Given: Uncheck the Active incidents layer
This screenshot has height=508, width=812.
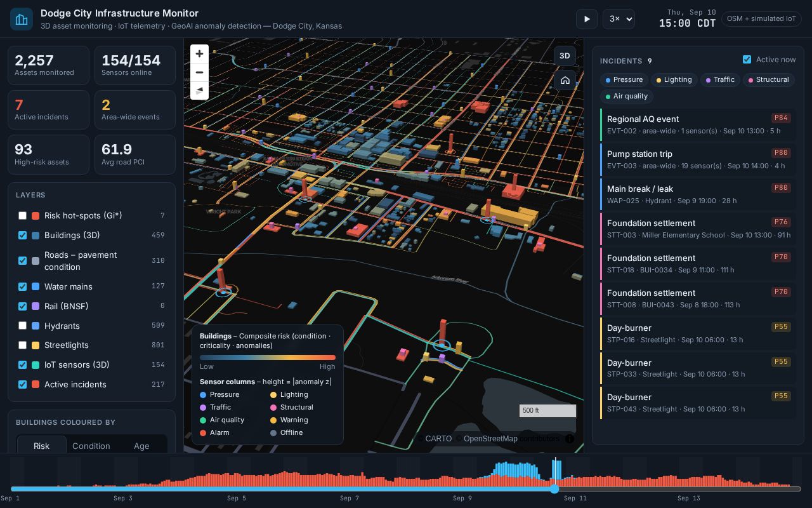Looking at the screenshot, I should click(22, 385).
